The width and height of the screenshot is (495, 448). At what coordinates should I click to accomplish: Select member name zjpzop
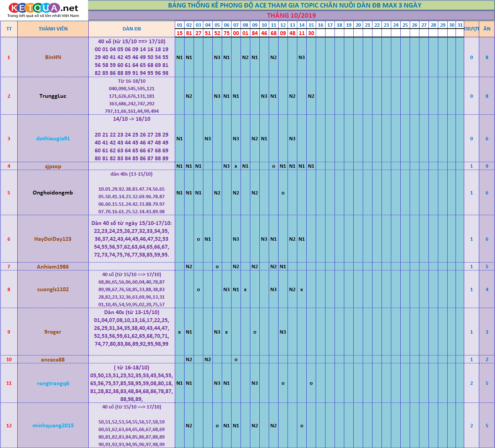(53, 166)
